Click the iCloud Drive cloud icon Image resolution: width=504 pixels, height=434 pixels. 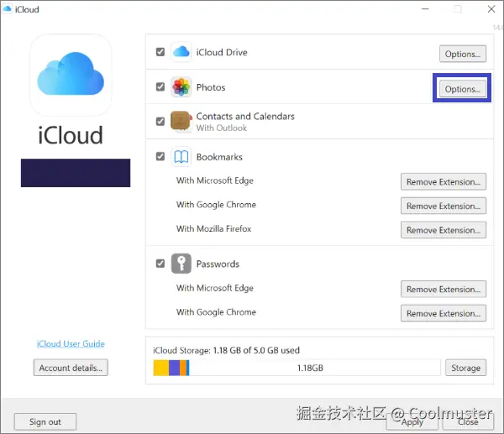click(x=181, y=52)
